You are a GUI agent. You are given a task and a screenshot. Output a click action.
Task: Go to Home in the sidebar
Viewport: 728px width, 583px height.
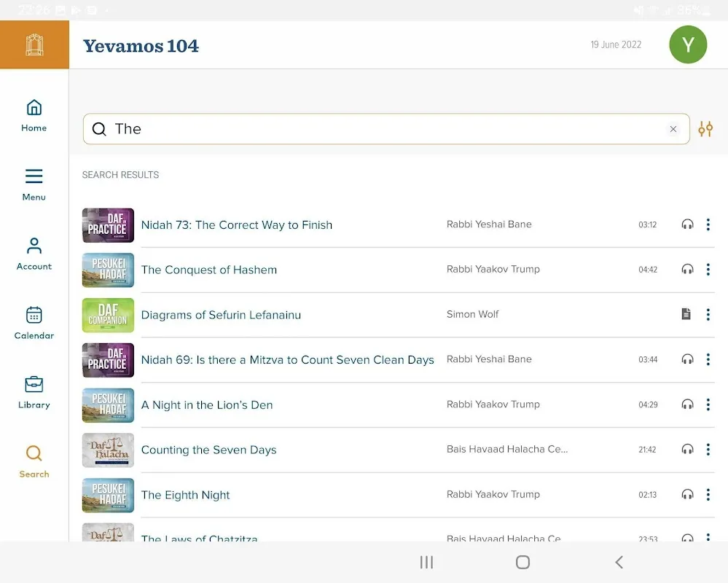pyautogui.click(x=34, y=116)
